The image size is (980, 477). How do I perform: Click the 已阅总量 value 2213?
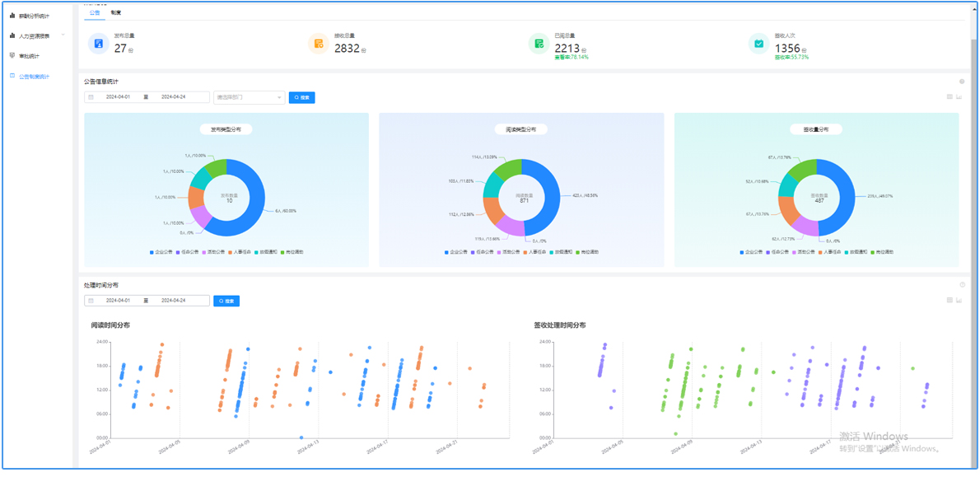click(x=567, y=48)
